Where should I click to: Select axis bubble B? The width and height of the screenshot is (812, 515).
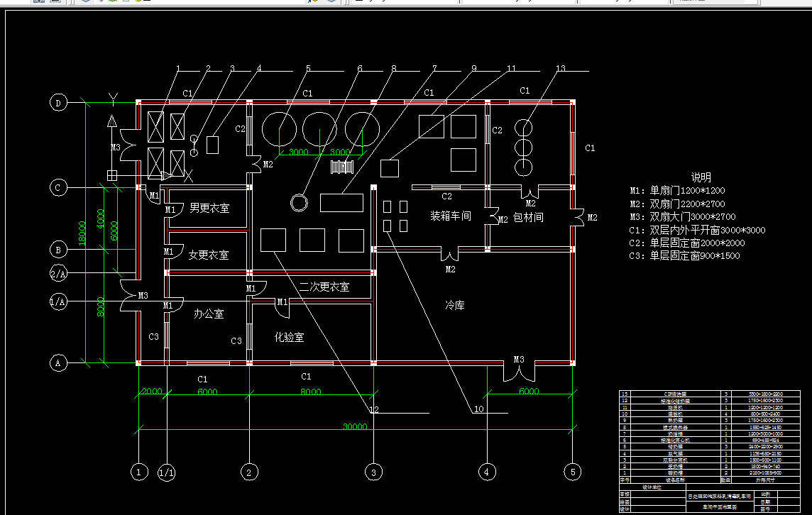point(58,250)
